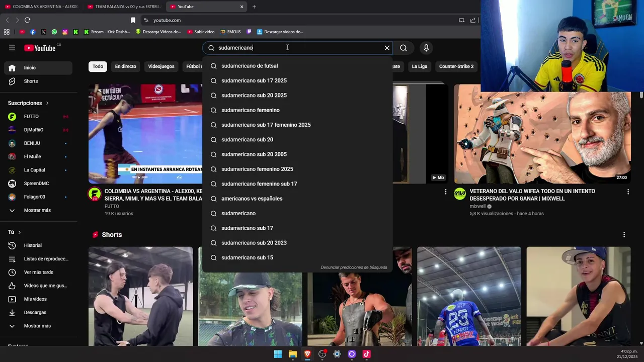Select suggestion americanos vs españoles
Image resolution: width=644 pixels, height=362 pixels.
[x=297, y=199]
